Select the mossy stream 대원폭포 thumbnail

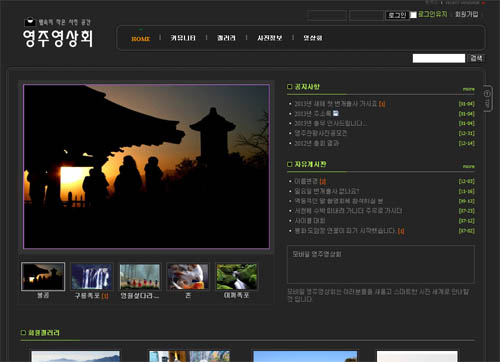coord(237,277)
